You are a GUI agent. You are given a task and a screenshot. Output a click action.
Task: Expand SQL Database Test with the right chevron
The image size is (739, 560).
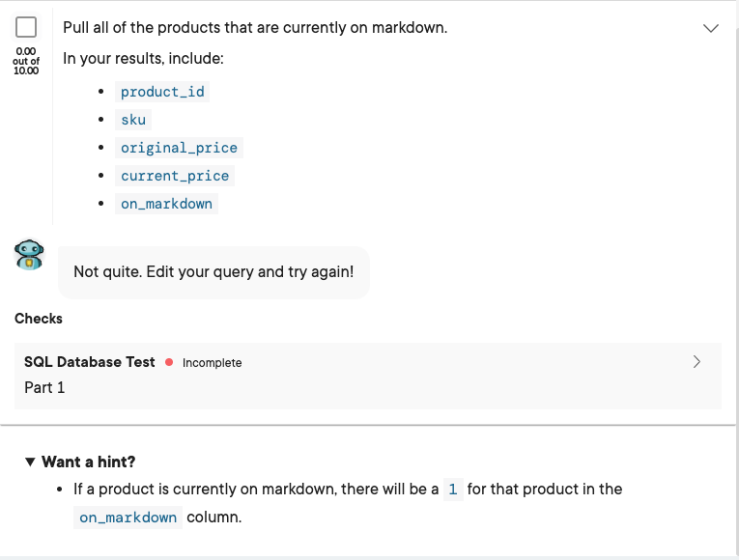click(697, 362)
